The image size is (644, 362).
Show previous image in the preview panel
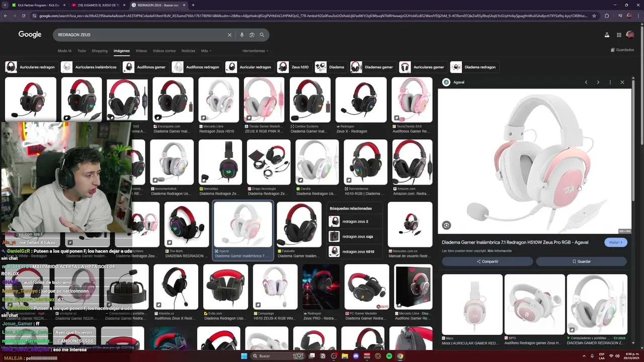586,82
